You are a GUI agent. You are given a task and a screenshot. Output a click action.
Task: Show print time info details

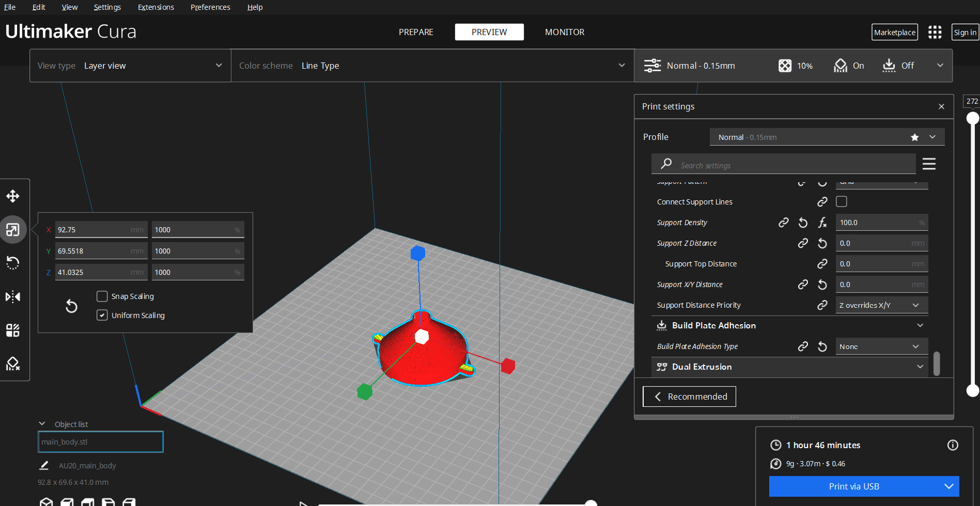953,445
